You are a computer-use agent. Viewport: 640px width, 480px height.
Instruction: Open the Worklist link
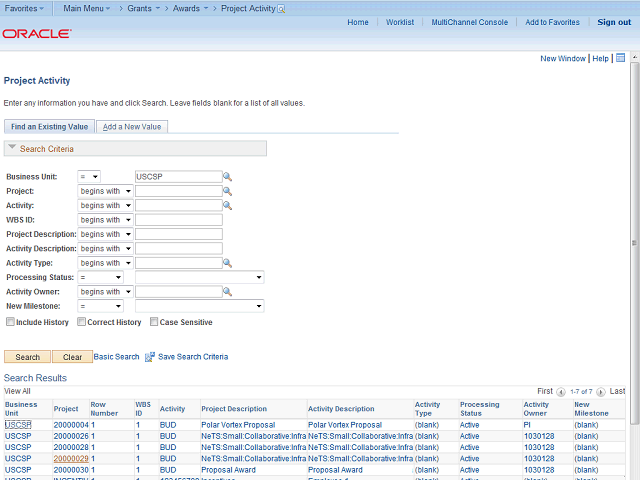pos(400,22)
